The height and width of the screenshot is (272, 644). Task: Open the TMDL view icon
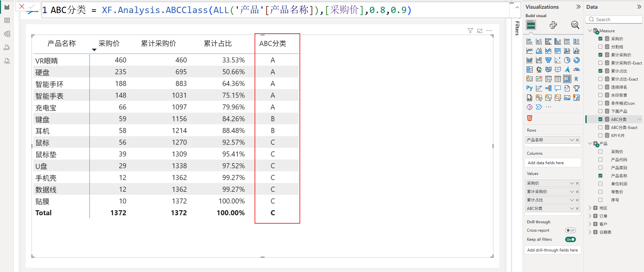(7, 61)
